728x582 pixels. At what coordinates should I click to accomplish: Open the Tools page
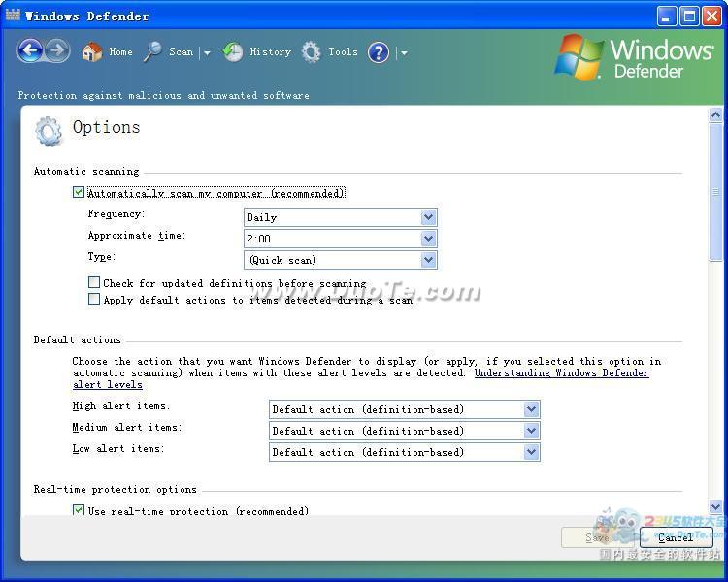point(343,51)
